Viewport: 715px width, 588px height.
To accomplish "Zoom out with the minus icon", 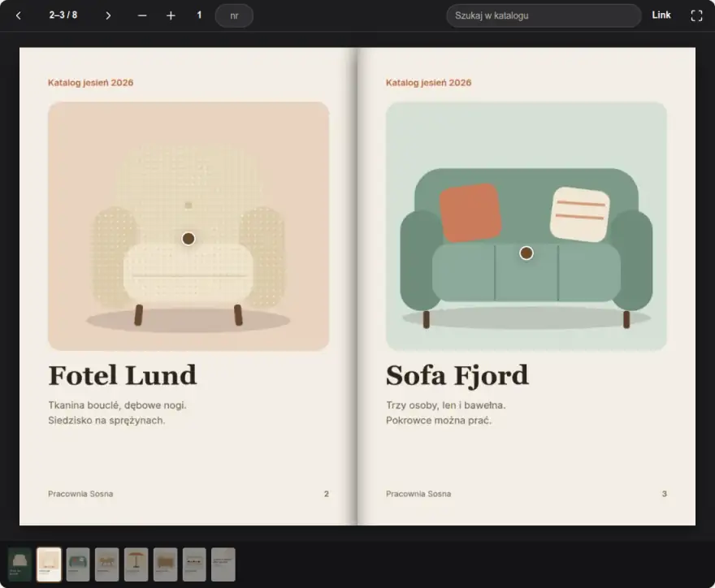I will tap(142, 15).
